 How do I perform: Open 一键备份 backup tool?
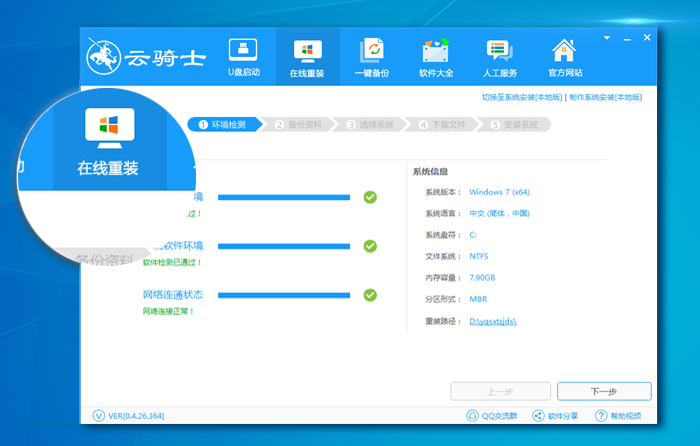(x=372, y=58)
